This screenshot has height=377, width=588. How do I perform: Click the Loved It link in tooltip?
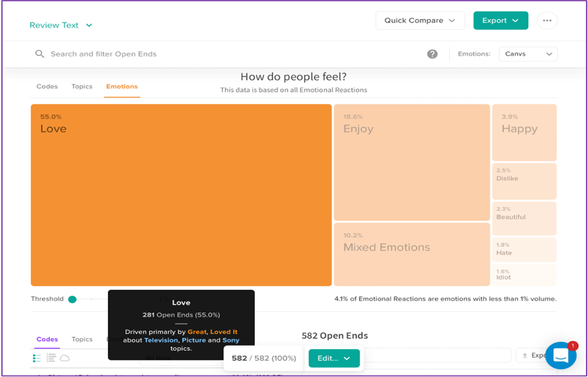point(223,332)
